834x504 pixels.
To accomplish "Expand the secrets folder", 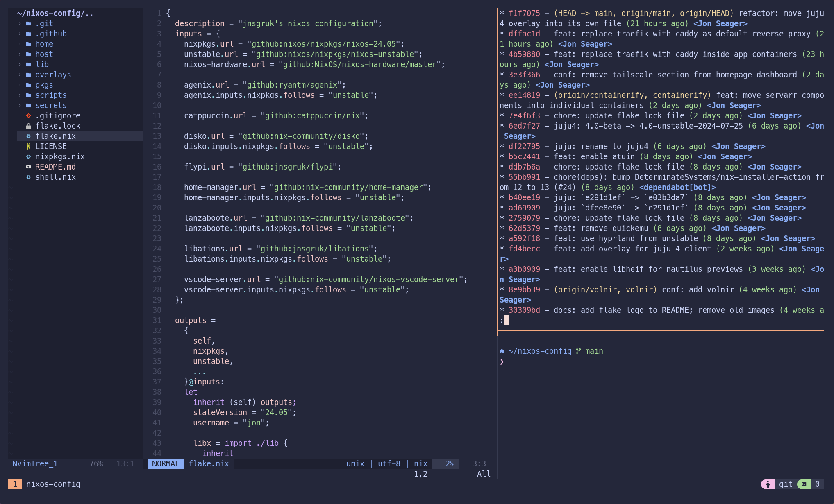I will 20,106.
